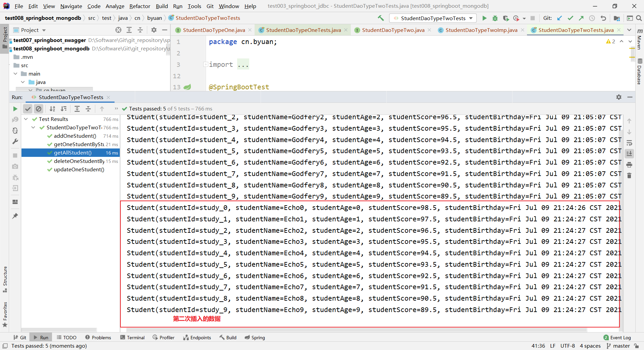Open the run configuration dropdown
The height and width of the screenshot is (350, 644).
tap(433, 18)
